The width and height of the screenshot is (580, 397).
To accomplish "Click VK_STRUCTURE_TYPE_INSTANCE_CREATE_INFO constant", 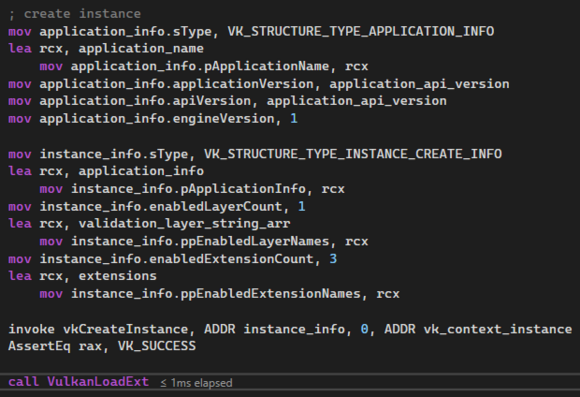I will [353, 154].
